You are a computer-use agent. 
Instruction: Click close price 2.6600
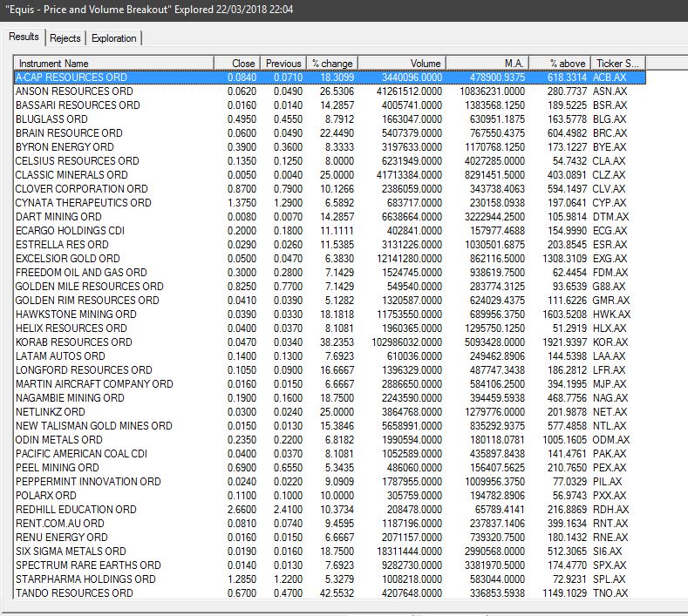242,510
